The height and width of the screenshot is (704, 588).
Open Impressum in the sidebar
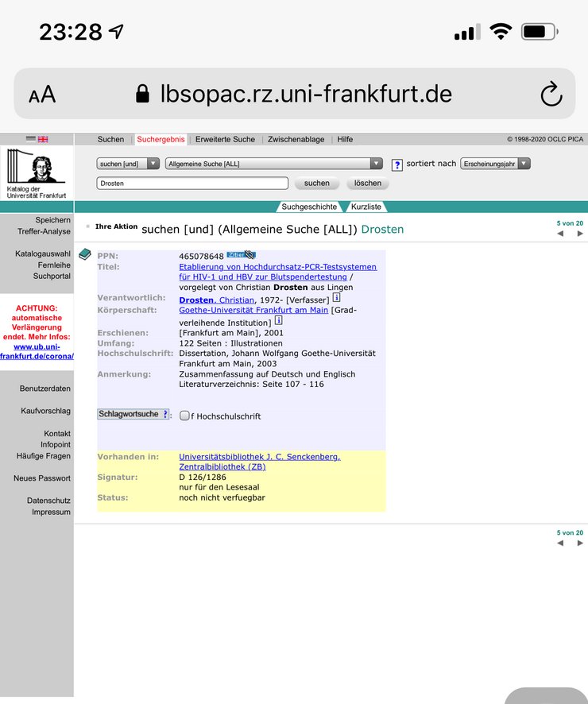point(51,512)
